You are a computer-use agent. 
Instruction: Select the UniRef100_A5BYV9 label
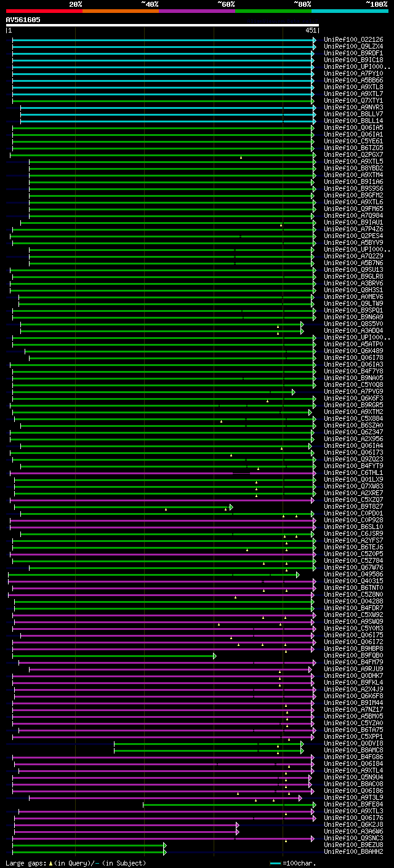pyautogui.click(x=353, y=242)
